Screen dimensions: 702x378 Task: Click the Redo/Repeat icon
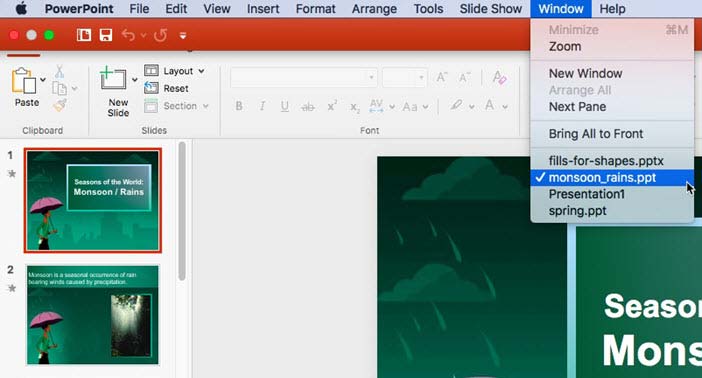pos(160,35)
